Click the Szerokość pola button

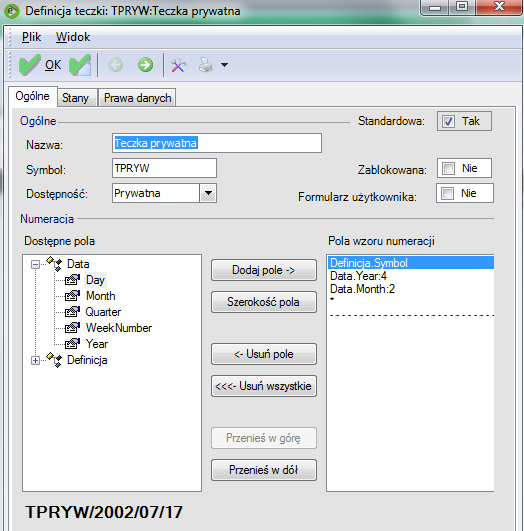pyautogui.click(x=264, y=302)
